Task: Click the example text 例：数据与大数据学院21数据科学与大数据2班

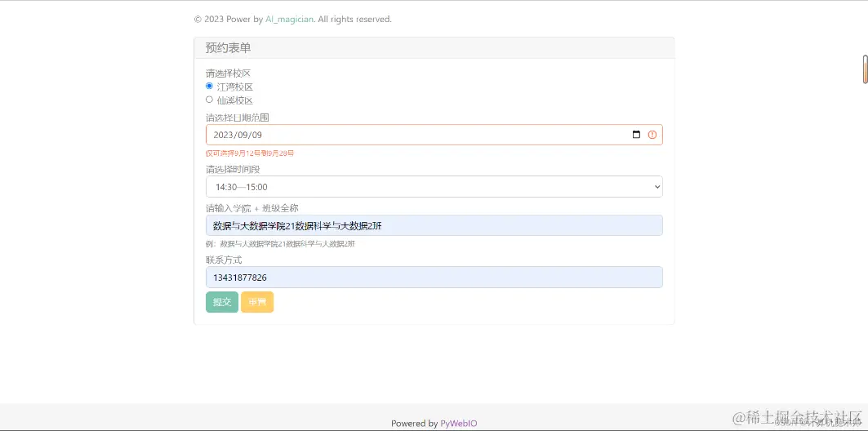Action: point(280,244)
